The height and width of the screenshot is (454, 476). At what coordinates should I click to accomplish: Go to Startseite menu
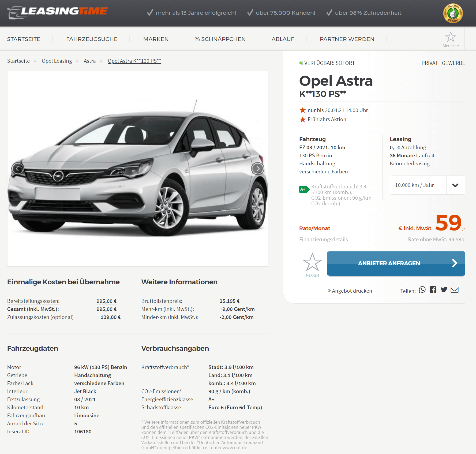(24, 39)
